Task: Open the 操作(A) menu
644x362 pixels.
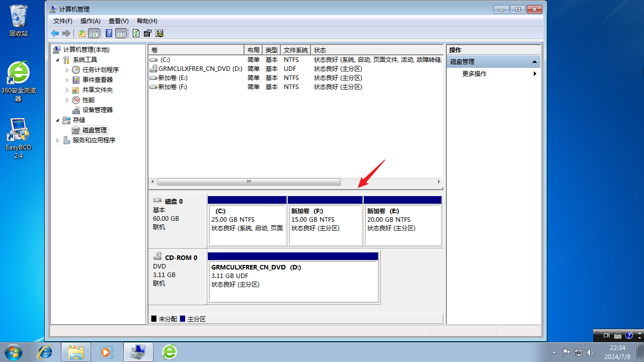Action: click(91, 21)
